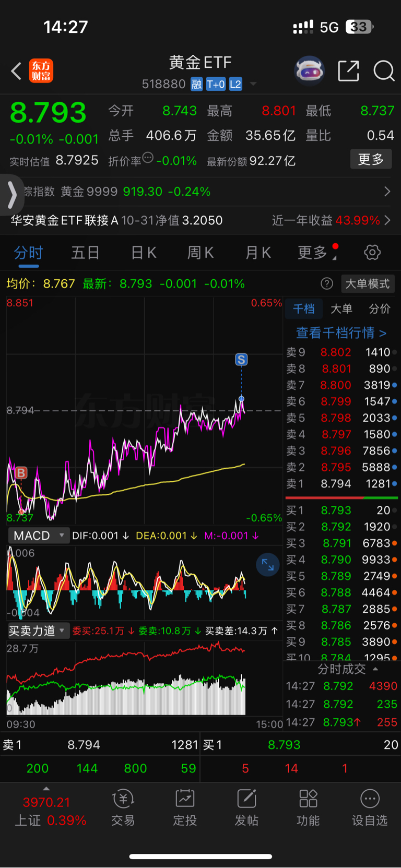Select the 分时 tab
This screenshot has height=868, width=401.
(x=28, y=253)
